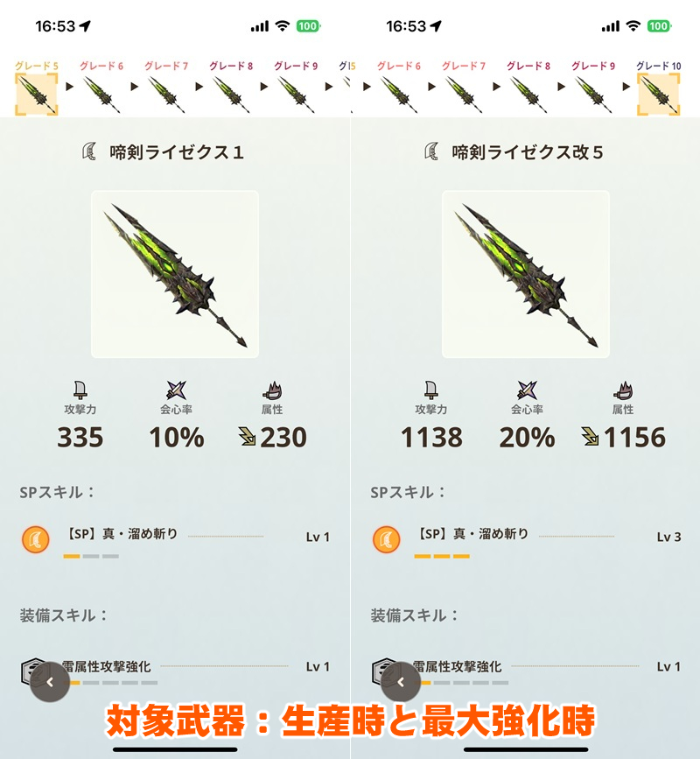Screen dimensions: 700x759
Task: Tap the affinity icon above 10%
Action: click(176, 390)
